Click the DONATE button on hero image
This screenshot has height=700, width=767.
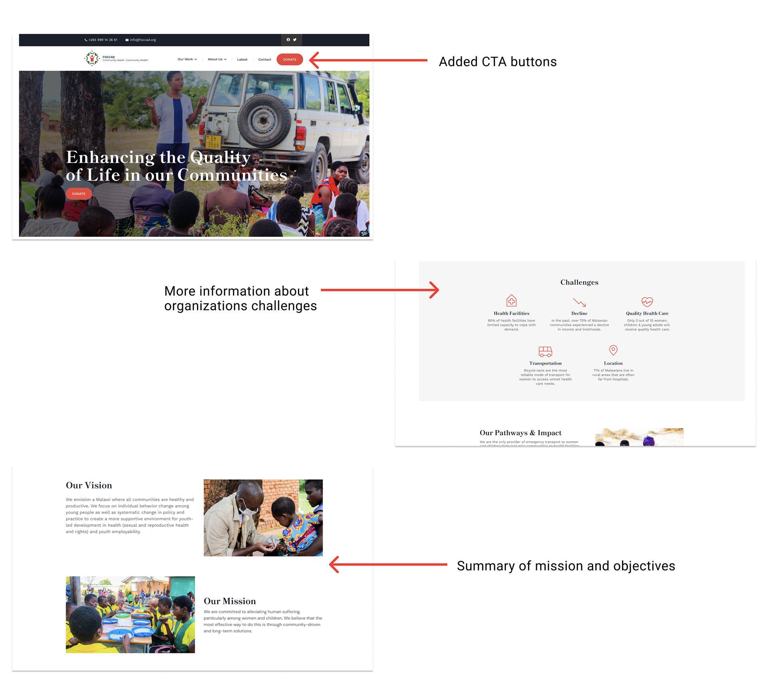[x=79, y=194]
